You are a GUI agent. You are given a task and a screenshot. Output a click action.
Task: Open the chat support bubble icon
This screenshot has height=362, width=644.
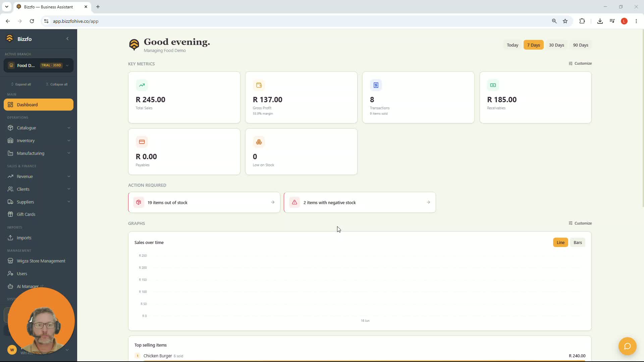coord(627,346)
